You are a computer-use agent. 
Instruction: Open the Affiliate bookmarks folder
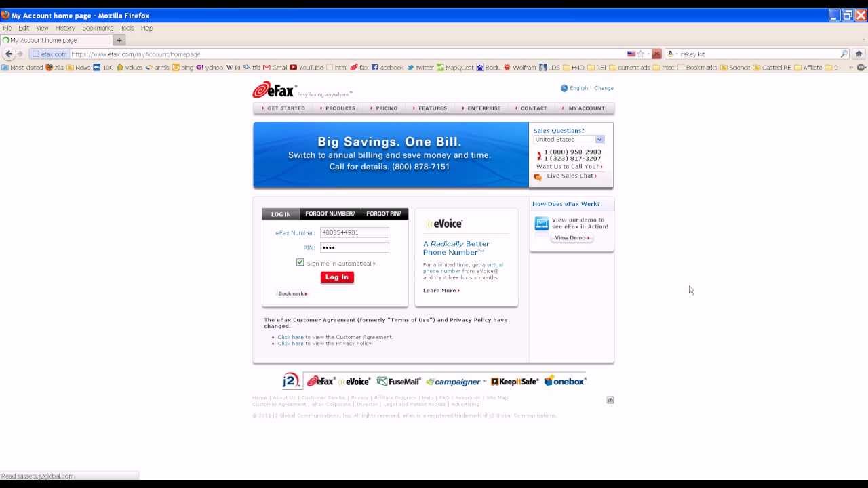(808, 68)
